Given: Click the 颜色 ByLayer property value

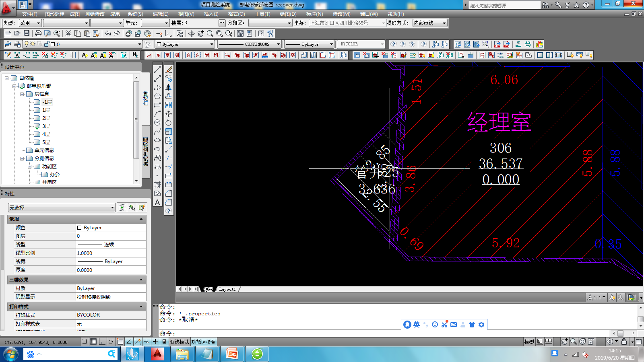Looking at the screenshot, I should (111, 228).
